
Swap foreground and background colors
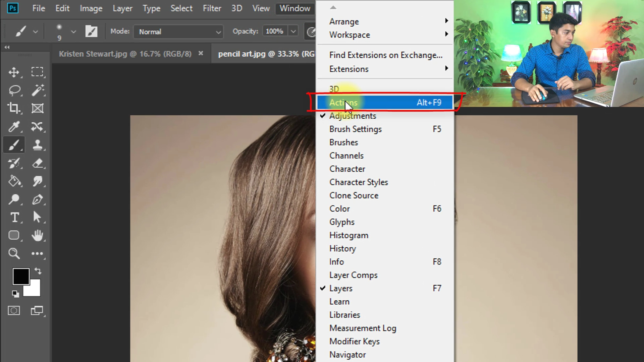point(38,271)
